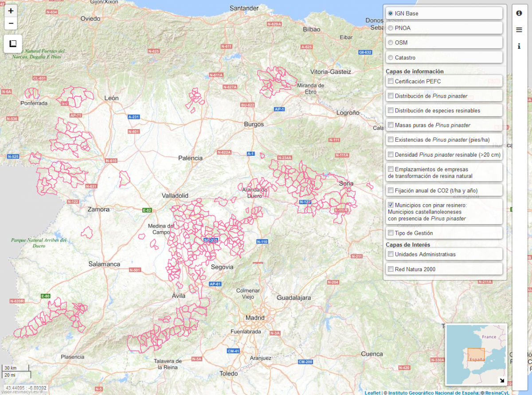Zoom in on the map with plus button

pos(11,11)
